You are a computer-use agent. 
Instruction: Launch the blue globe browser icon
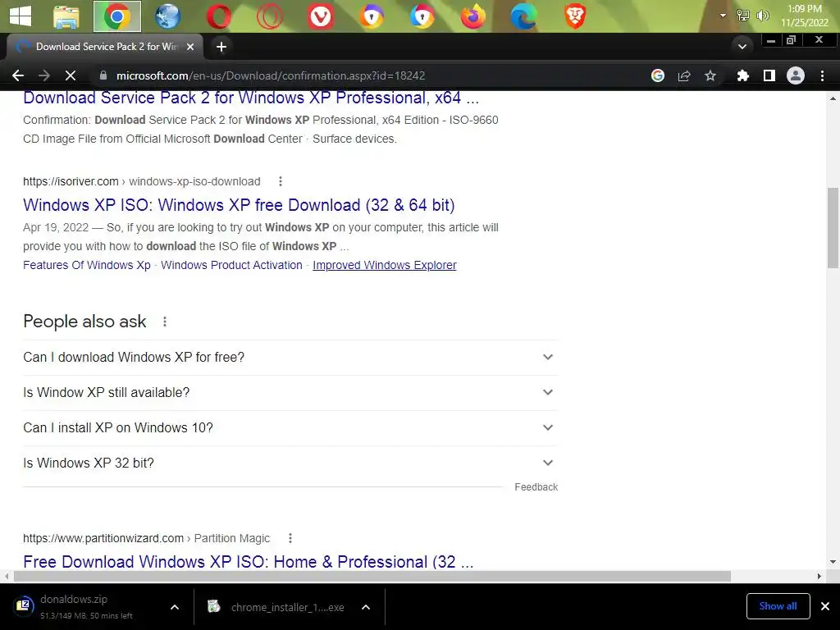pos(167,16)
